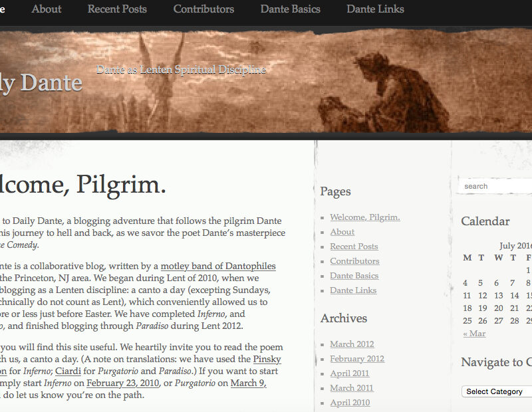Image resolution: width=532 pixels, height=412 pixels.
Task: Open Dante Links in the top navigation
Action: pyautogui.click(x=375, y=9)
